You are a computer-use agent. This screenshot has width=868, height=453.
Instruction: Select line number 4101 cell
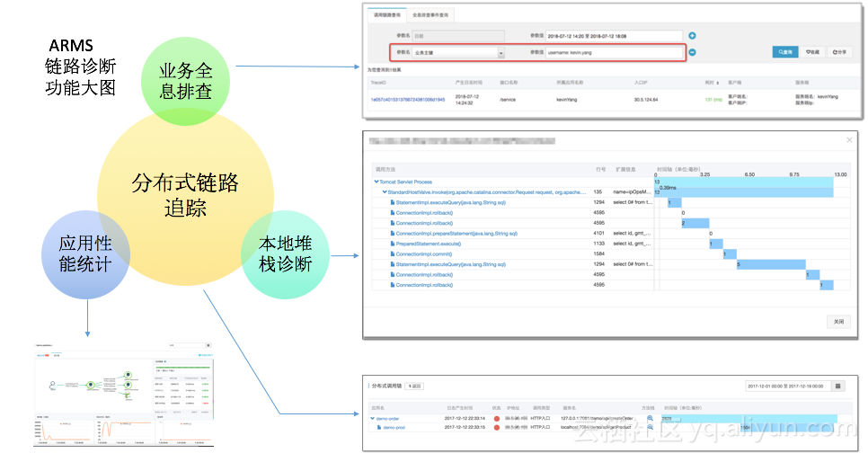[x=599, y=234]
